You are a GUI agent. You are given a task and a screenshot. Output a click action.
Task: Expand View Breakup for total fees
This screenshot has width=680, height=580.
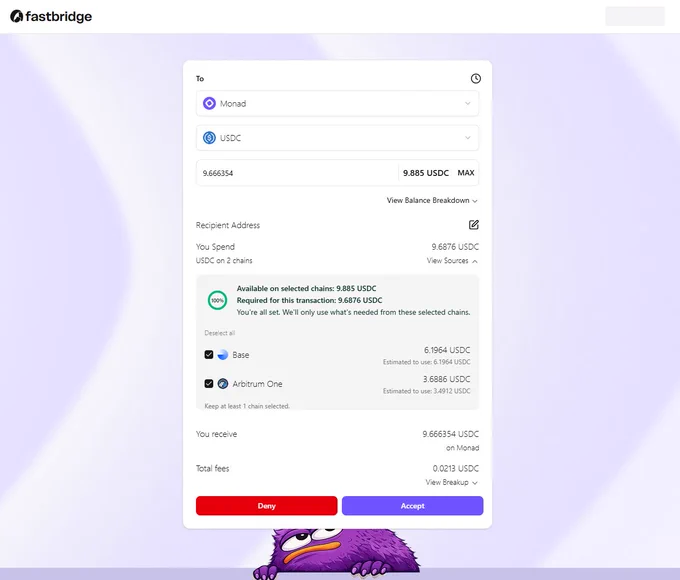tap(451, 482)
